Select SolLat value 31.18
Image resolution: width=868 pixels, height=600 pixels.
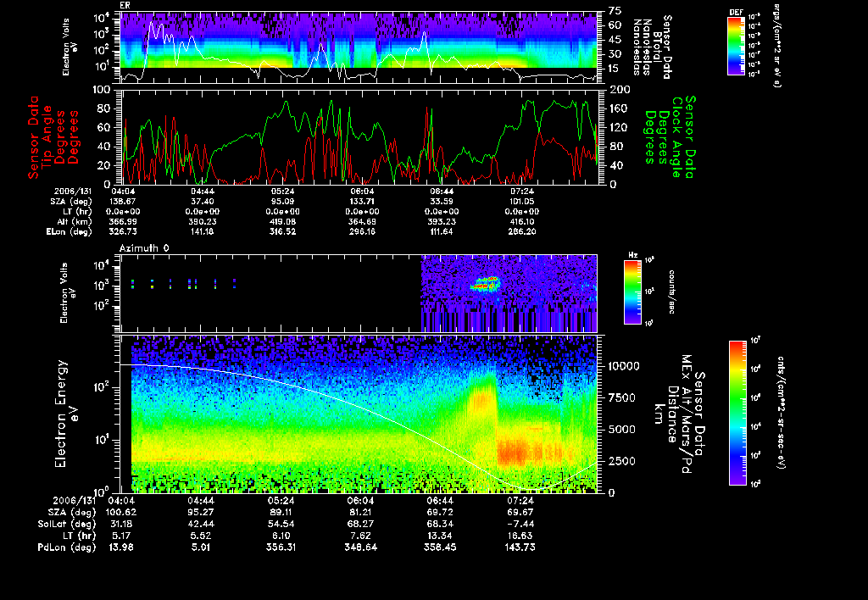tap(120, 524)
